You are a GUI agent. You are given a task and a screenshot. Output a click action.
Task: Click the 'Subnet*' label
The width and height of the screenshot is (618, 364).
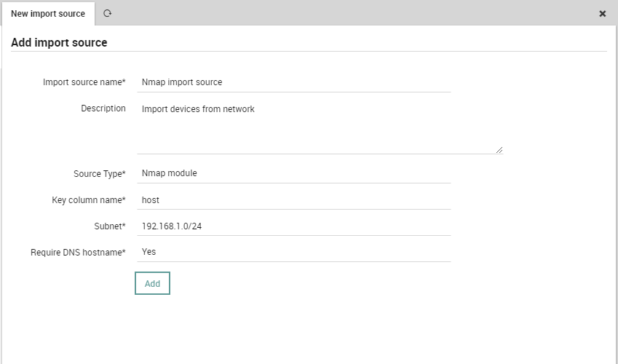[x=110, y=226]
